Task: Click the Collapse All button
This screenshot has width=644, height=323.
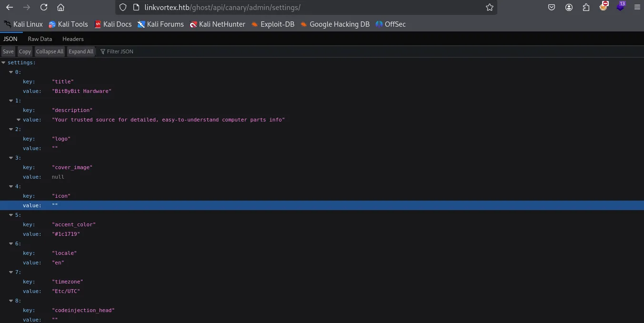Action: [x=50, y=51]
